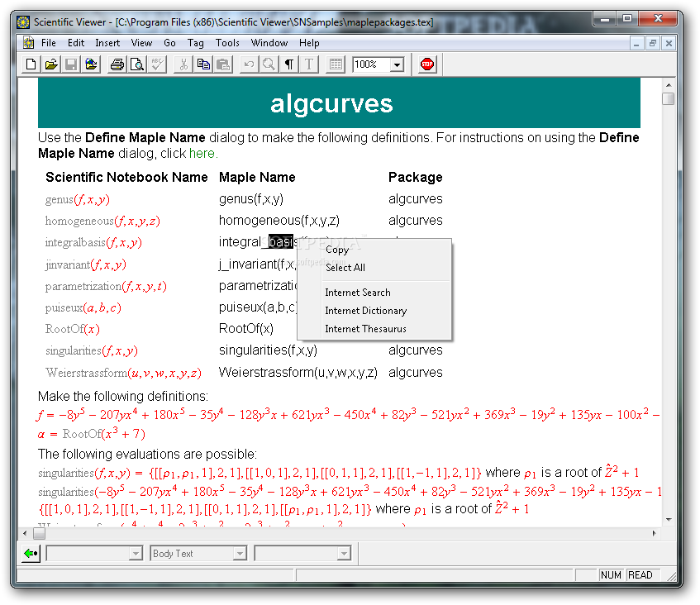Click the Paste clipboard icon
The image size is (700, 605).
(223, 64)
